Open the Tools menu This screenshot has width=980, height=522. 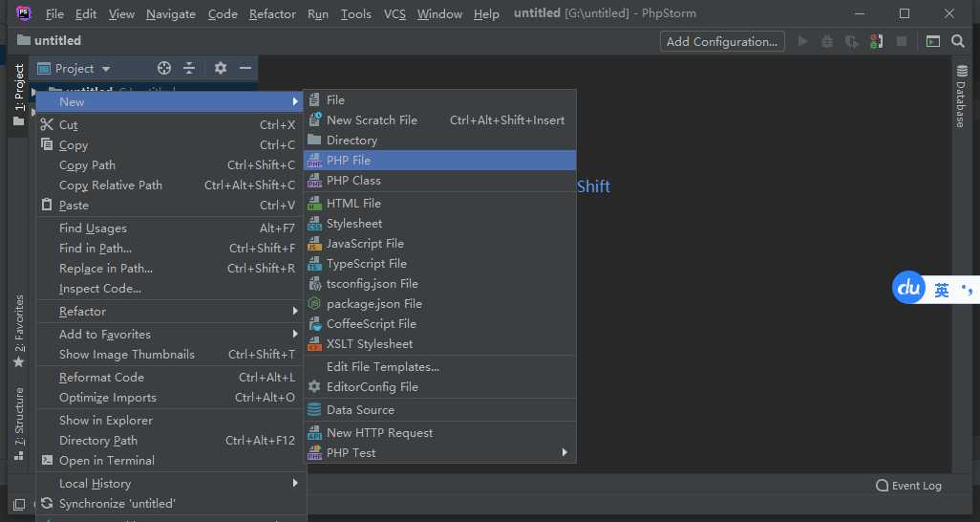[355, 13]
